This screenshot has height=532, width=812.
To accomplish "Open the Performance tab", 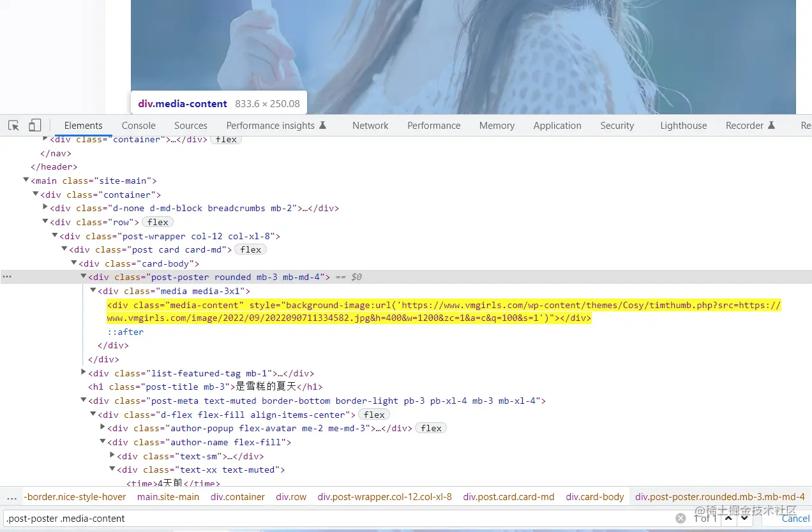I will (434, 126).
